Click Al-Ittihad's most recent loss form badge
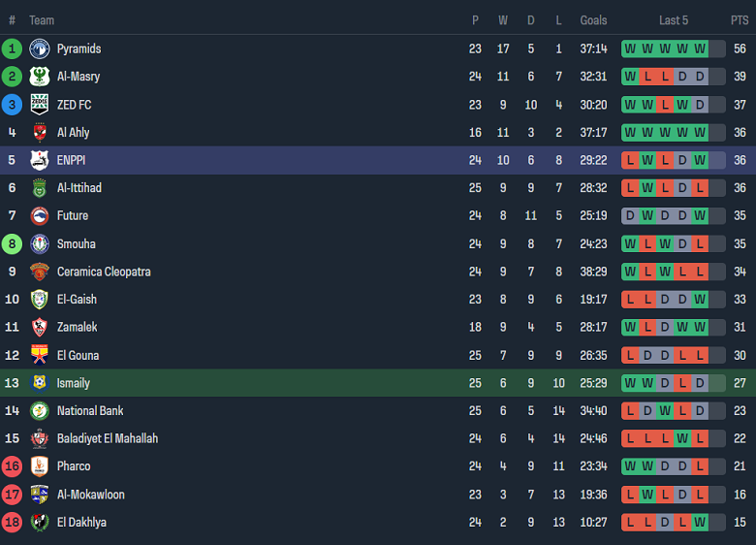This screenshot has width=756, height=545. [x=700, y=188]
